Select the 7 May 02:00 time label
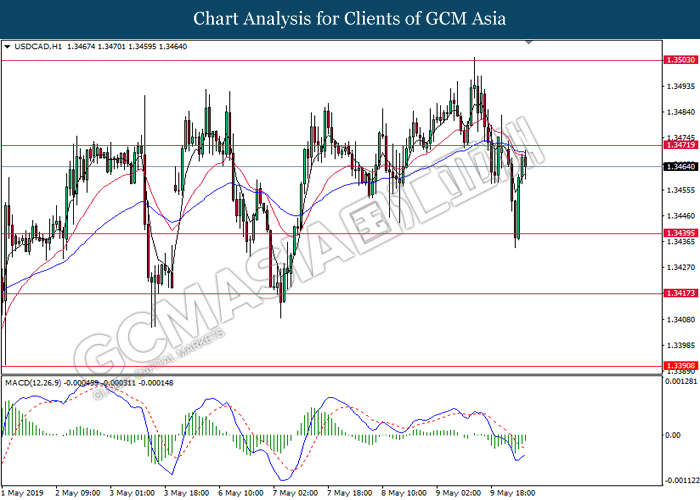Viewport: 700px width, 500px height. [x=295, y=492]
